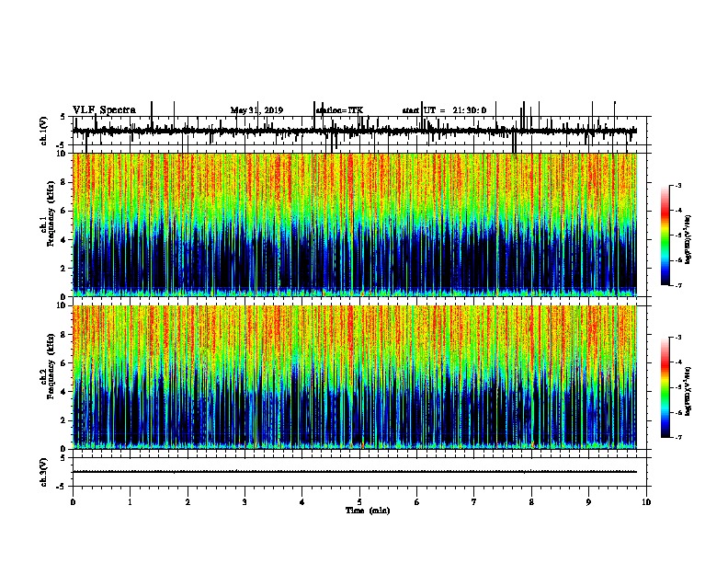Click the "VLF Spectra" title text
Viewport: 728px width, 563px height.
[x=104, y=110]
